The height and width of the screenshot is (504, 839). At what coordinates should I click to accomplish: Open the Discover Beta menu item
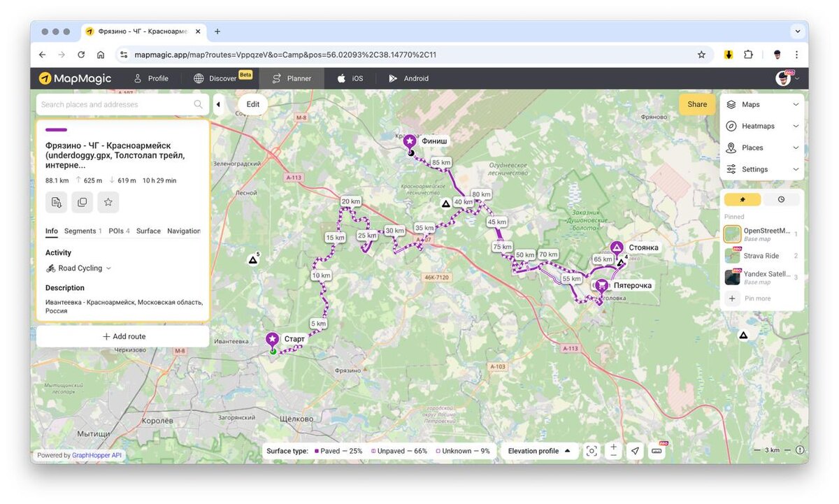[x=223, y=78]
